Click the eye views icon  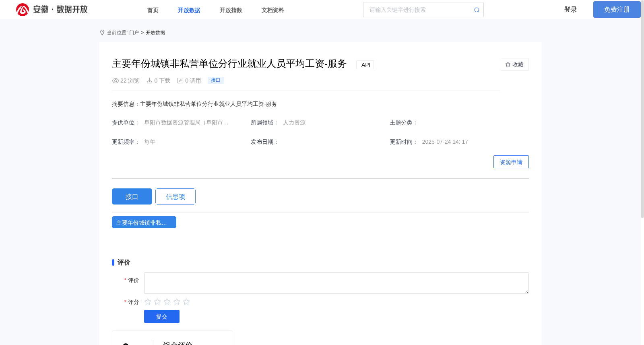click(x=116, y=81)
